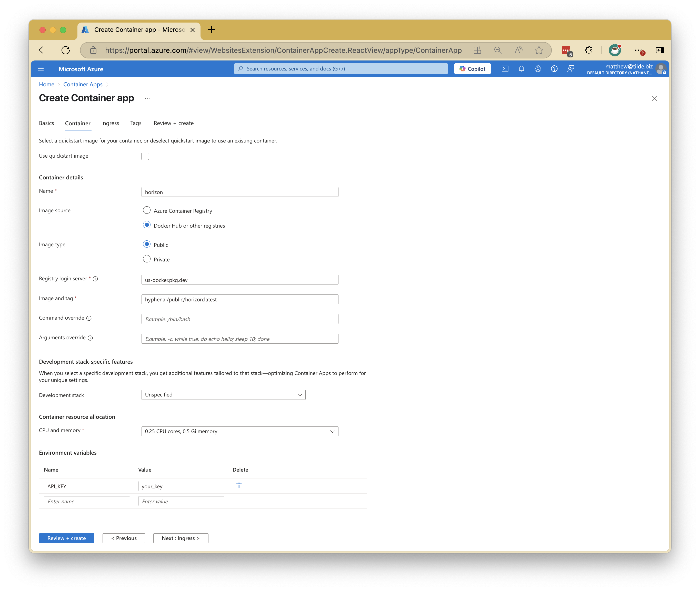
Task: Click the Image and tag field
Action: (x=240, y=300)
